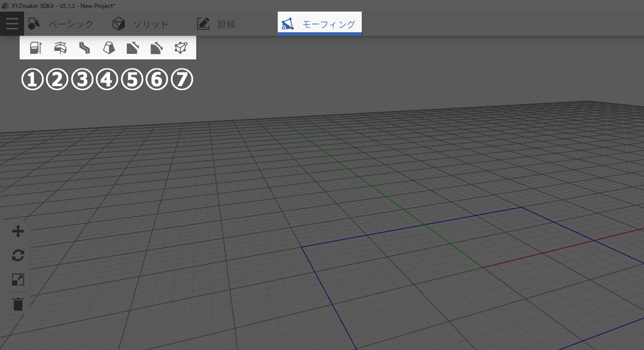Image resolution: width=644 pixels, height=350 pixels.
Task: Select the Extrude tool icon
Action: point(35,48)
